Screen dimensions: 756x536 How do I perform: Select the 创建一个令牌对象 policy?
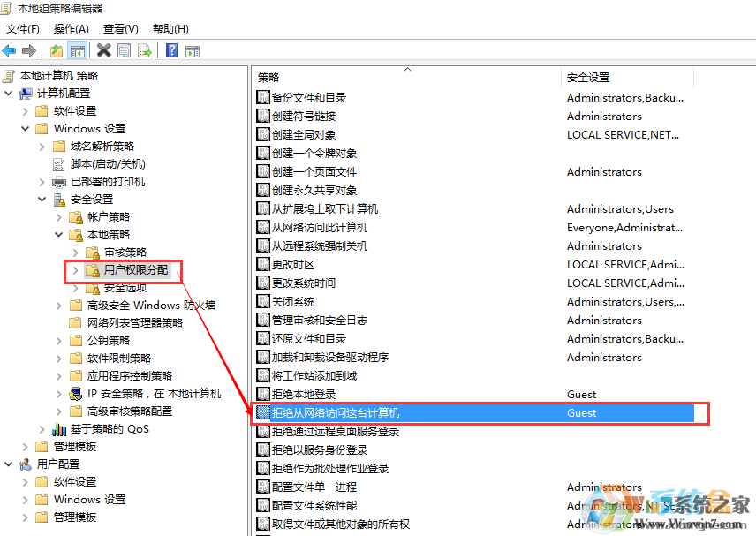coord(314,154)
